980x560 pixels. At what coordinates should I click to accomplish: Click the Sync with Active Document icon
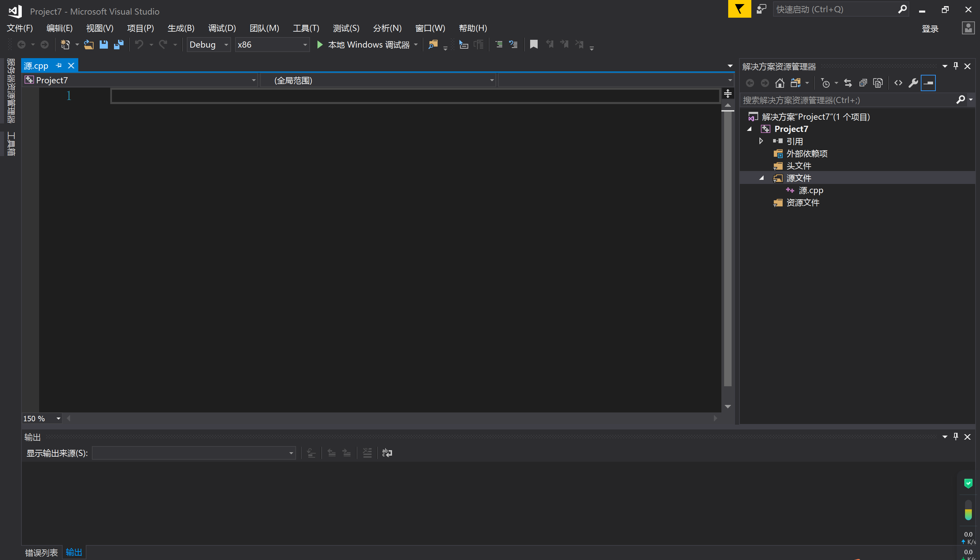point(848,83)
